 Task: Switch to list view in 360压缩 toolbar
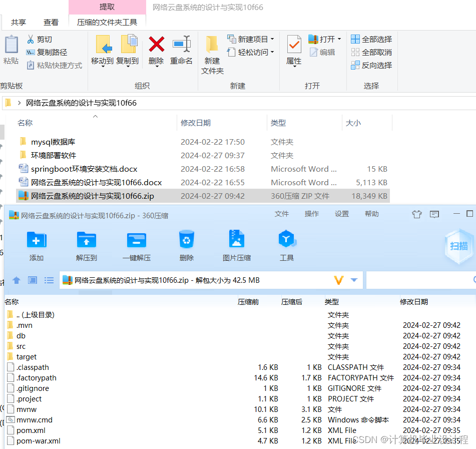(49, 280)
